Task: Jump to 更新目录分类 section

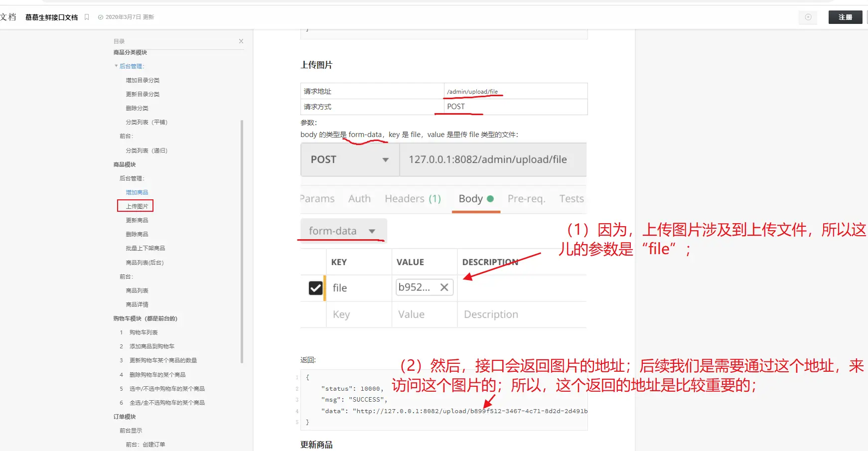Action: tap(143, 94)
